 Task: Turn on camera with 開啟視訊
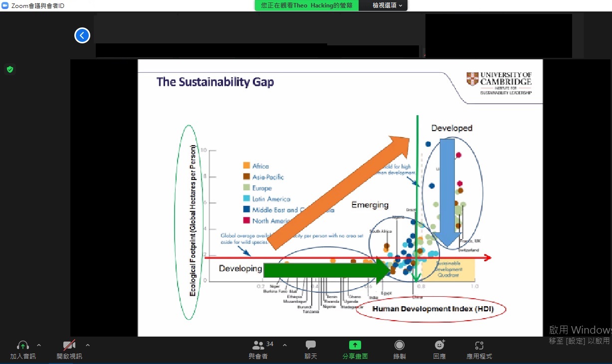point(69,345)
